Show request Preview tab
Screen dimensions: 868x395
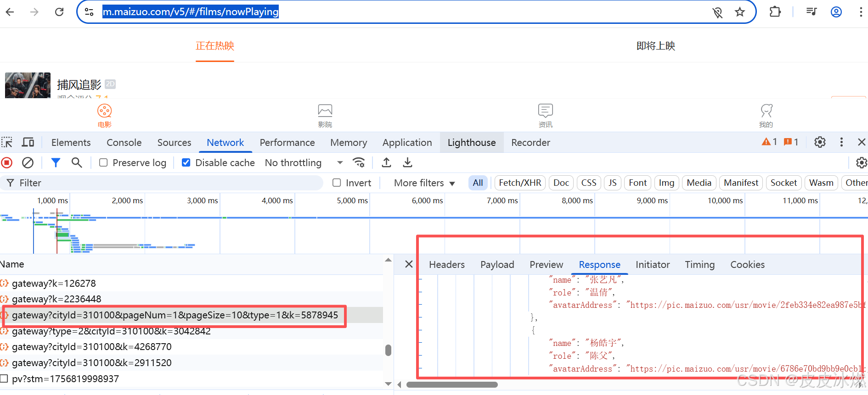point(546,265)
